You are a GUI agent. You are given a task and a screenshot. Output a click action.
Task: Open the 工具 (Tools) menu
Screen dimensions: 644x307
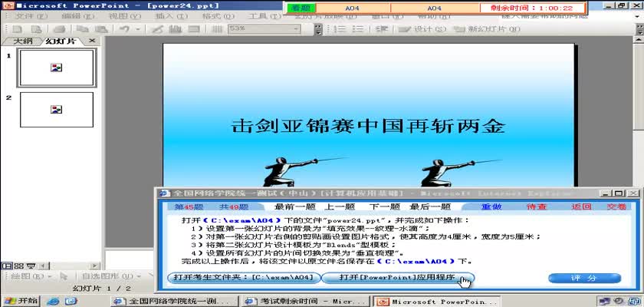pyautogui.click(x=264, y=16)
